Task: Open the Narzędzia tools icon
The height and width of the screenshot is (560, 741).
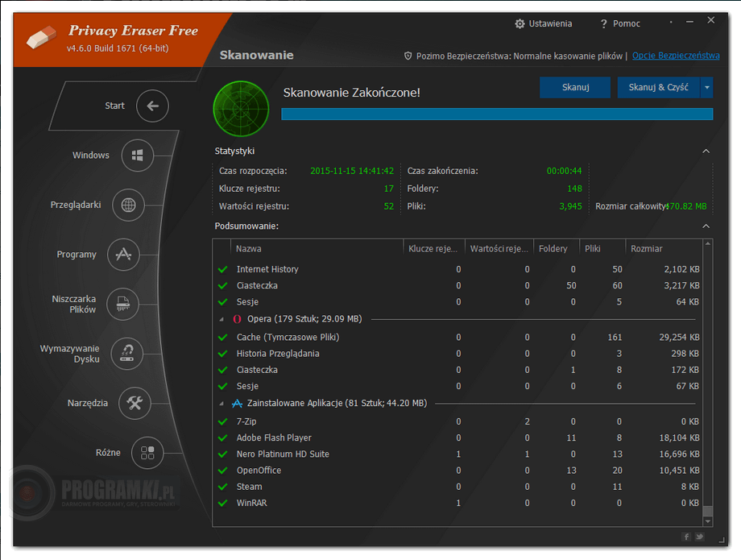Action: coord(135,403)
